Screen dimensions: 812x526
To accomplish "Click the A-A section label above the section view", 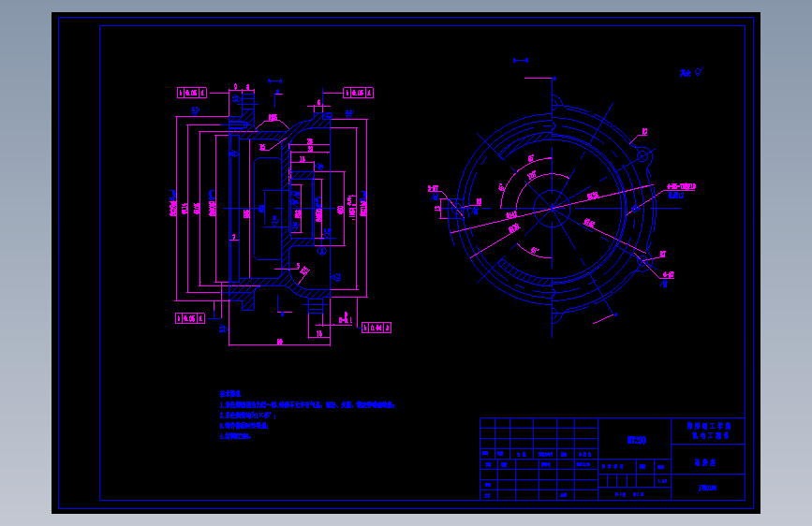I will pos(275,81).
